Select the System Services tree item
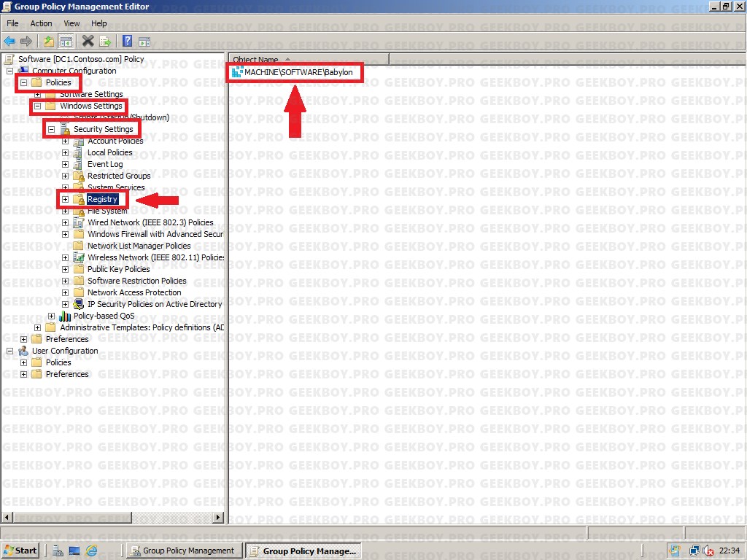Screen dimensions: 747x560 coord(116,187)
